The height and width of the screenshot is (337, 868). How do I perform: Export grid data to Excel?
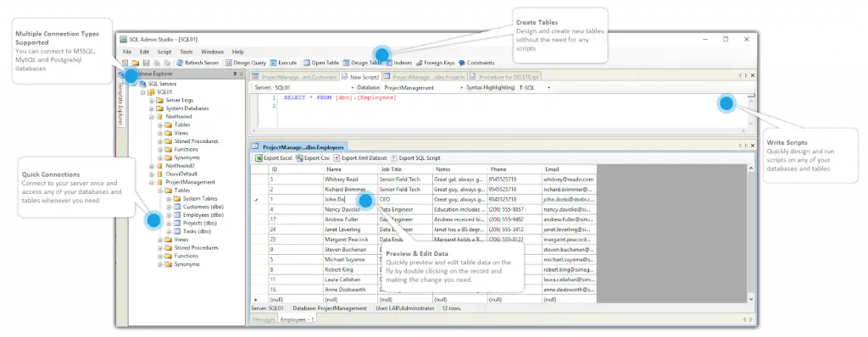(274, 157)
